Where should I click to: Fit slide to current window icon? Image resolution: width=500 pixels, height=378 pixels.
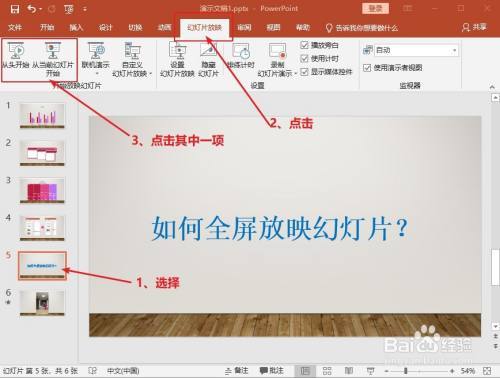(487, 371)
